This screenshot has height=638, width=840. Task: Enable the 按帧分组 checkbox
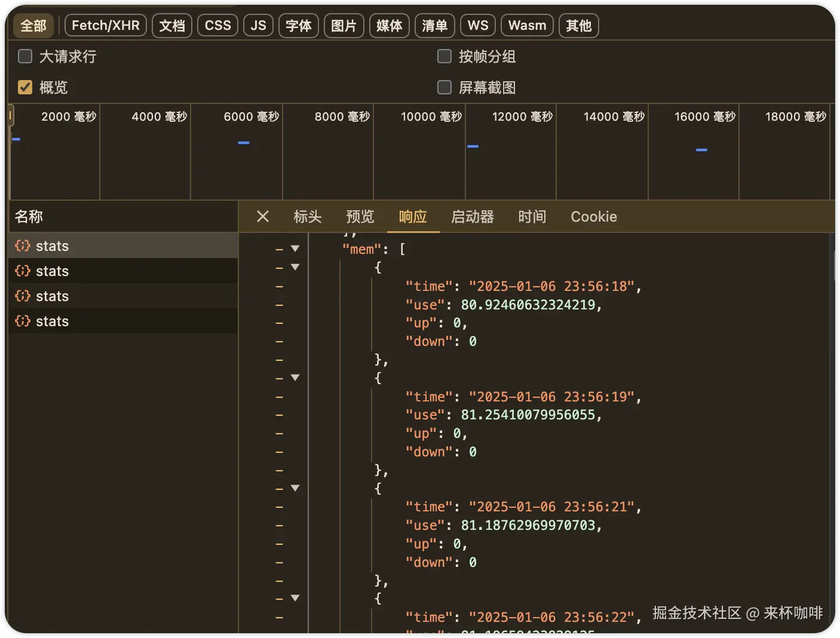444,56
